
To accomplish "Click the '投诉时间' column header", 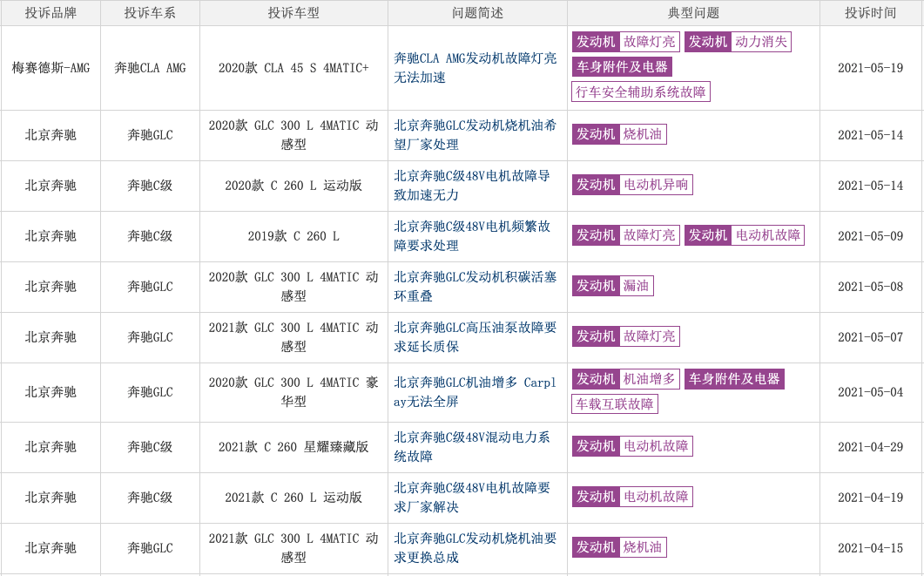I will point(870,13).
